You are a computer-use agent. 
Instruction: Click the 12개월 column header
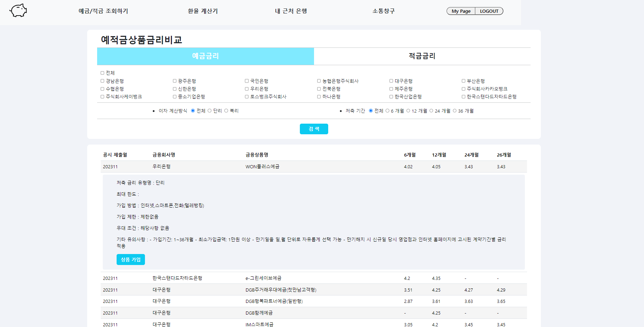(x=439, y=155)
